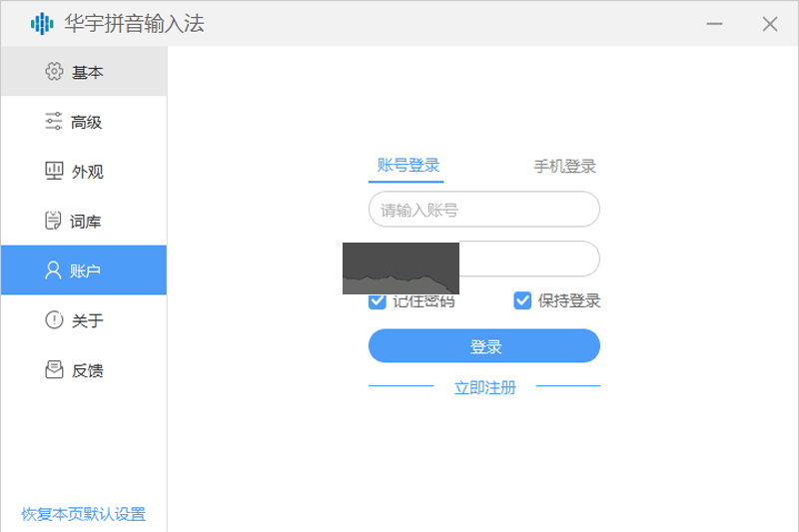Switch to the 手机登录 tab
The image size is (799, 532).
coord(564,166)
